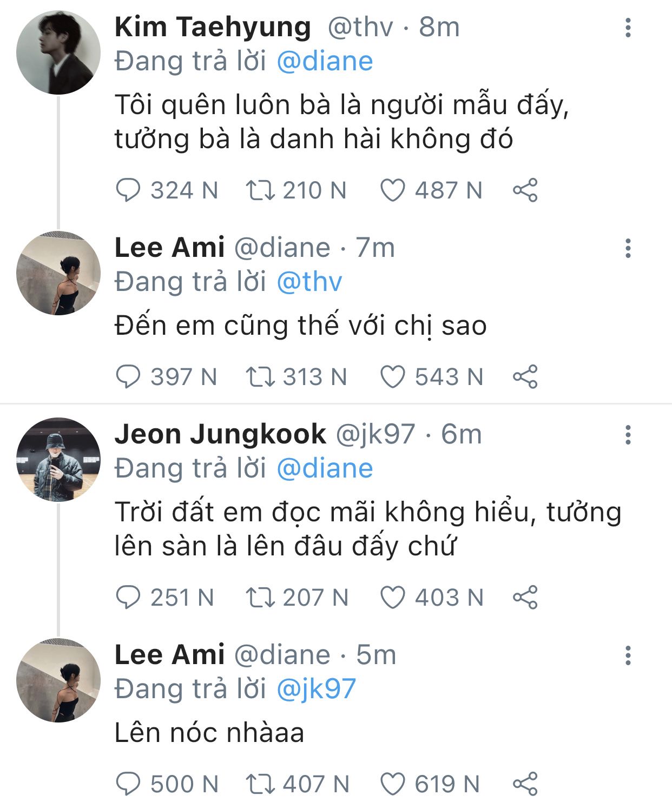Share Kim Taehyung's tweet
Viewport: 672px width, 802px height.
525,190
